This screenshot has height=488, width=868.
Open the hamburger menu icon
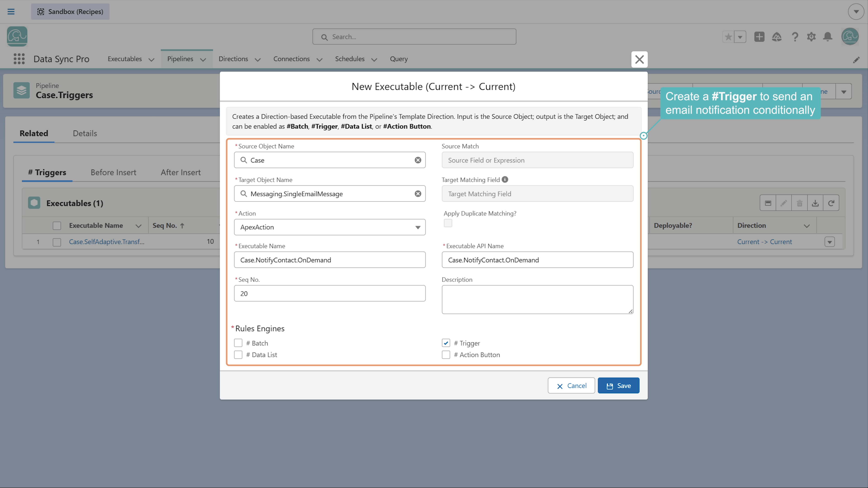(11, 12)
